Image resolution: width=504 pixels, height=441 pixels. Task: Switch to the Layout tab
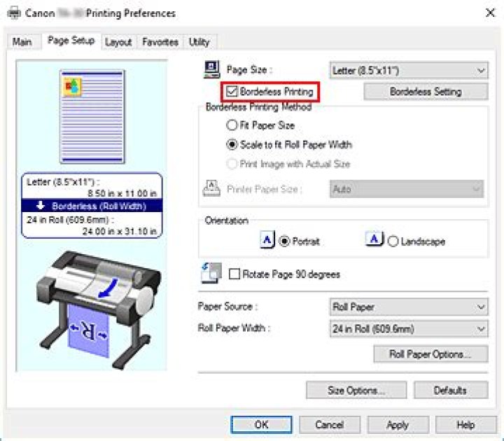click(118, 42)
